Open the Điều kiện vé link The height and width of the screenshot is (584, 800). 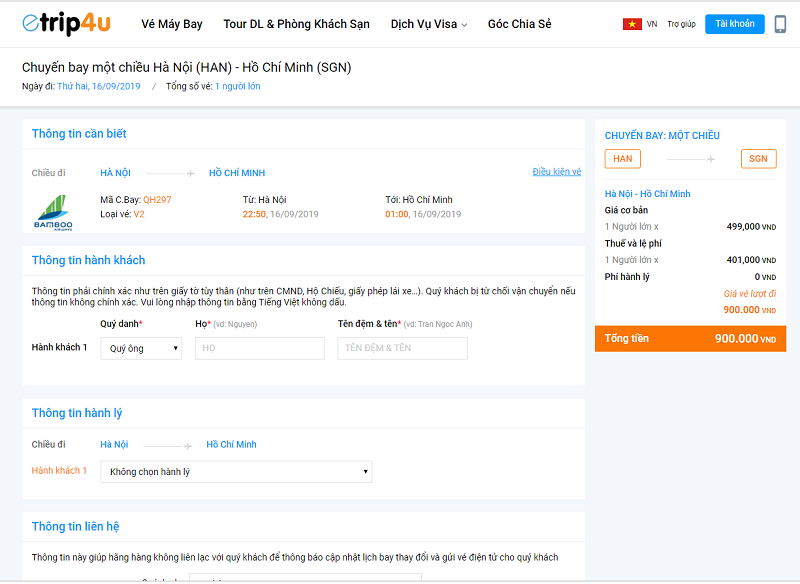[x=556, y=172]
